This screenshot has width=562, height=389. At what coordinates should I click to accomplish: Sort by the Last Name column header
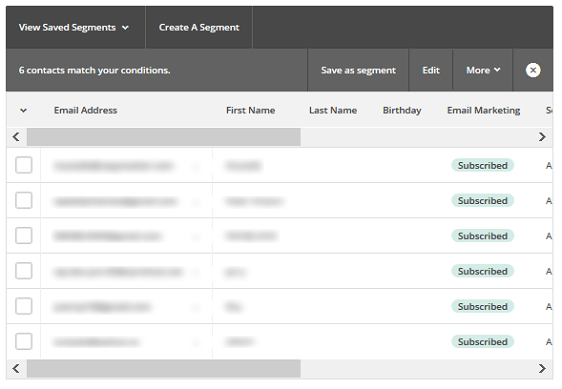(x=333, y=110)
